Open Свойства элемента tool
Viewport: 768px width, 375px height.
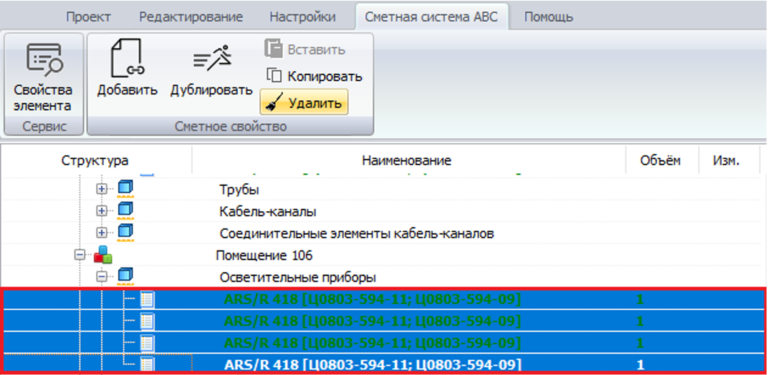pyautogui.click(x=43, y=76)
